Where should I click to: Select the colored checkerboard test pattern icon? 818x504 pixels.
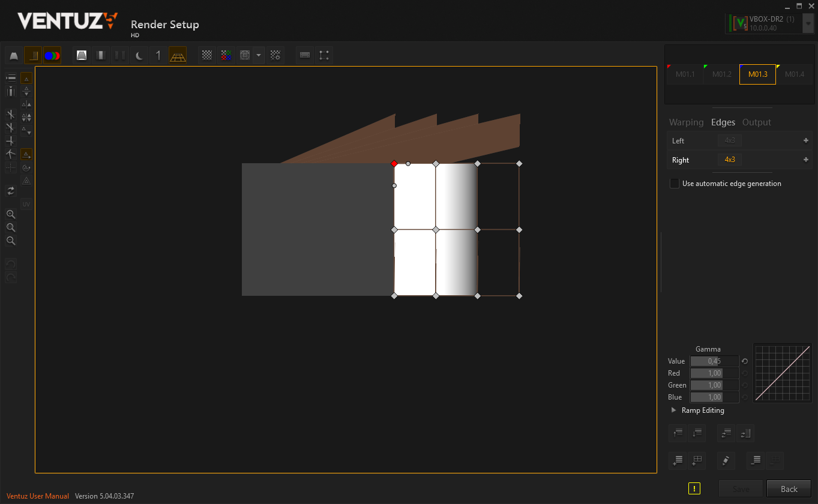tap(226, 55)
